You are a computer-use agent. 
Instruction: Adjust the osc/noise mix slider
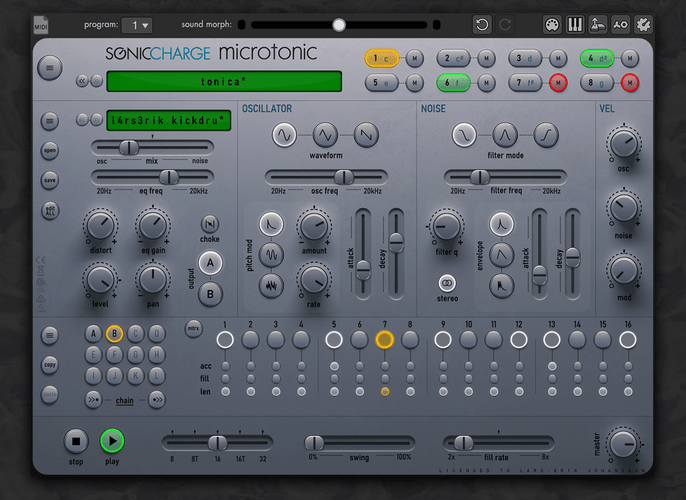pyautogui.click(x=152, y=147)
